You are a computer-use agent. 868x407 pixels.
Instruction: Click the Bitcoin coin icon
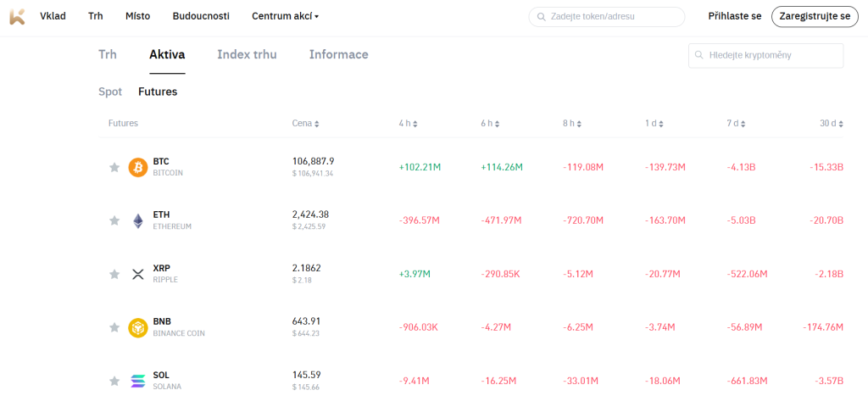coord(137,167)
